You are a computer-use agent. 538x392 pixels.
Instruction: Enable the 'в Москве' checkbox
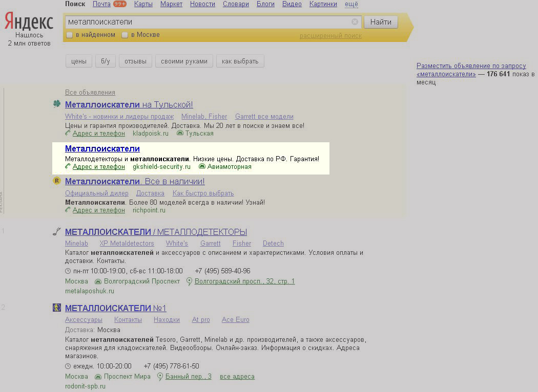(125, 35)
